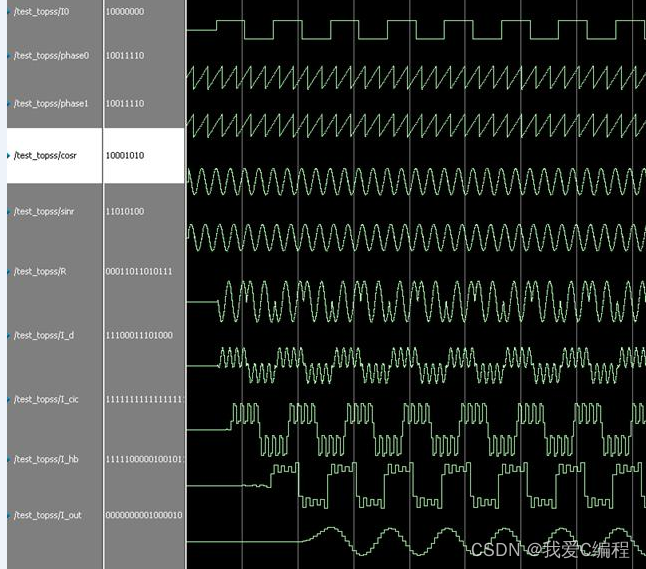This screenshot has height=569, width=646.
Task: Expand the /test_topss/I_cic signal
Action: click(9, 399)
